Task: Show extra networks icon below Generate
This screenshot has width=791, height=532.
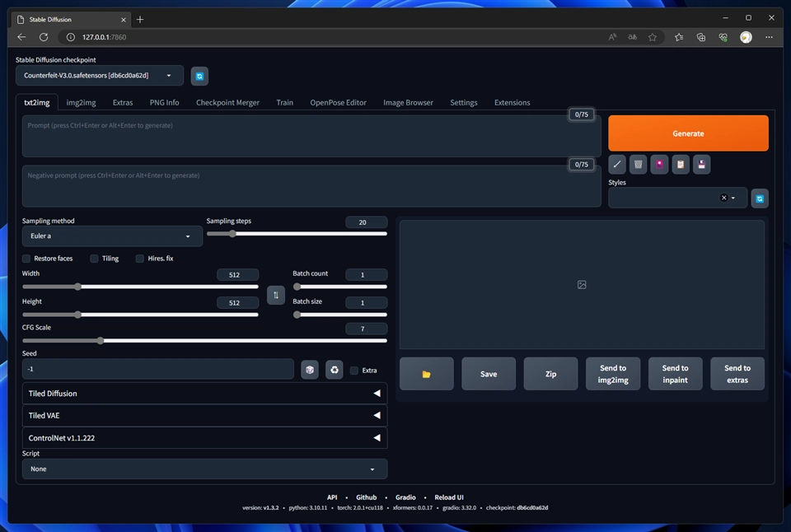Action: (x=659, y=165)
